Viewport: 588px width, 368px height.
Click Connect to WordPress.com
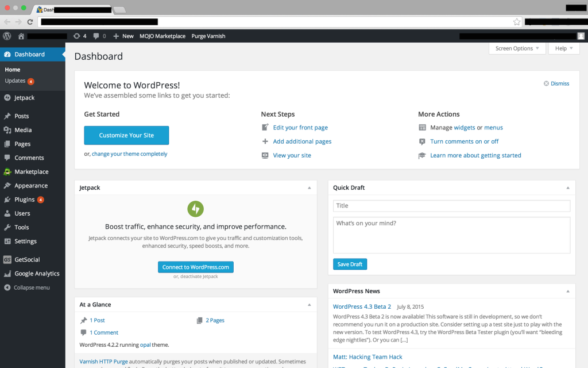click(195, 267)
